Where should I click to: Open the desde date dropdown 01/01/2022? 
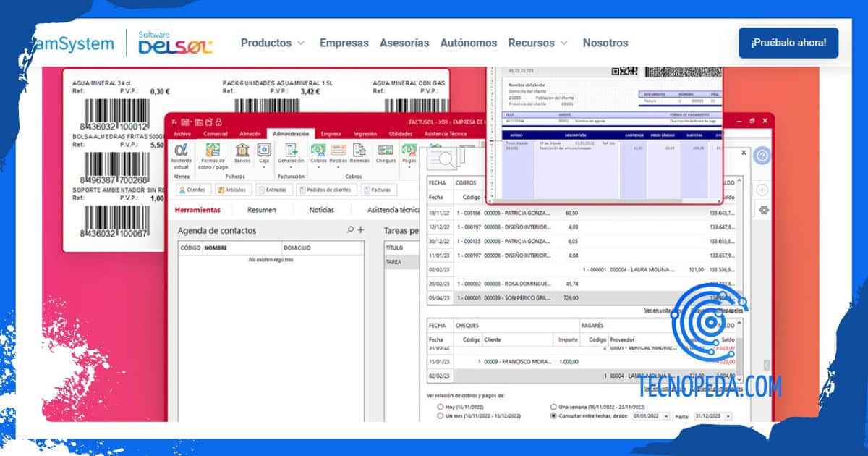(x=666, y=416)
